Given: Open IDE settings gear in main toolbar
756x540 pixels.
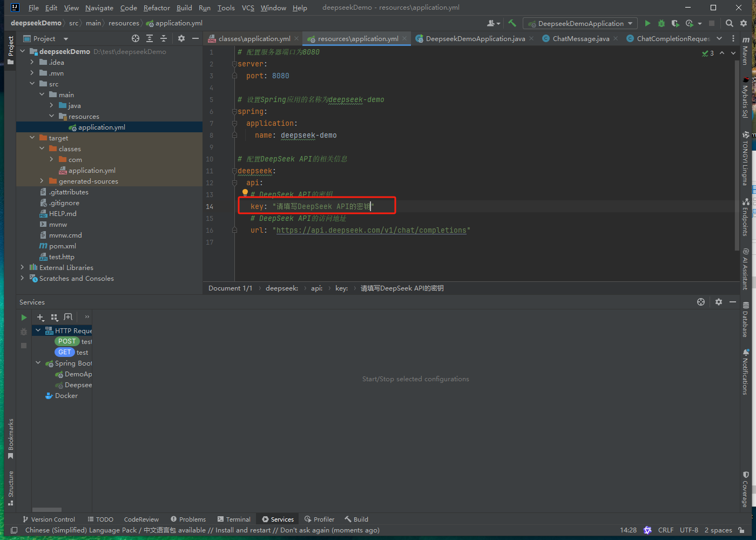Looking at the screenshot, I should tap(744, 23).
